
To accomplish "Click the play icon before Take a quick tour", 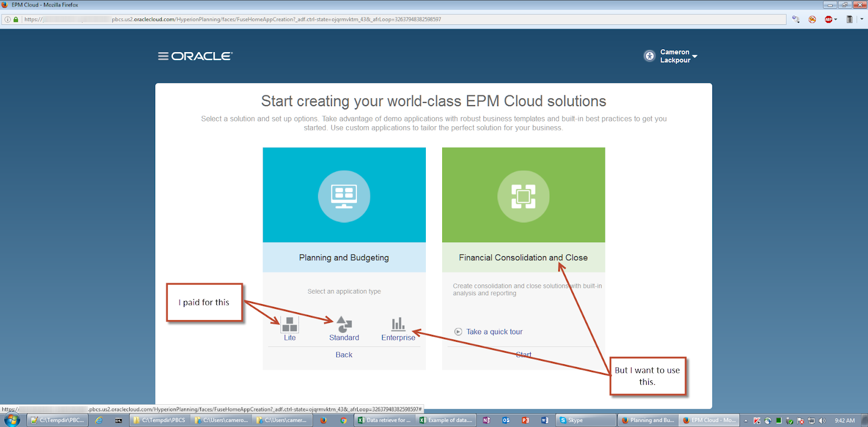I will tap(458, 332).
